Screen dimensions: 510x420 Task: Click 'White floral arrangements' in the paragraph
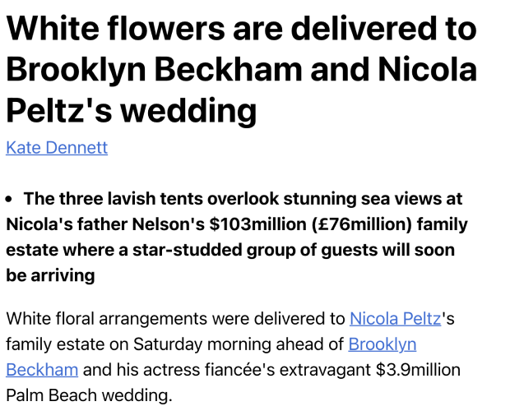click(107, 319)
